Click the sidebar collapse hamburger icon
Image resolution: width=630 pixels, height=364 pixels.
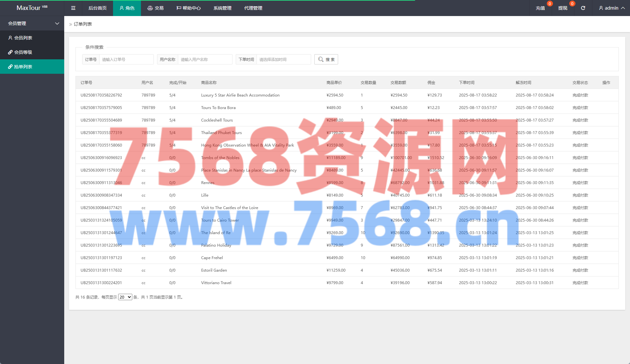(73, 8)
